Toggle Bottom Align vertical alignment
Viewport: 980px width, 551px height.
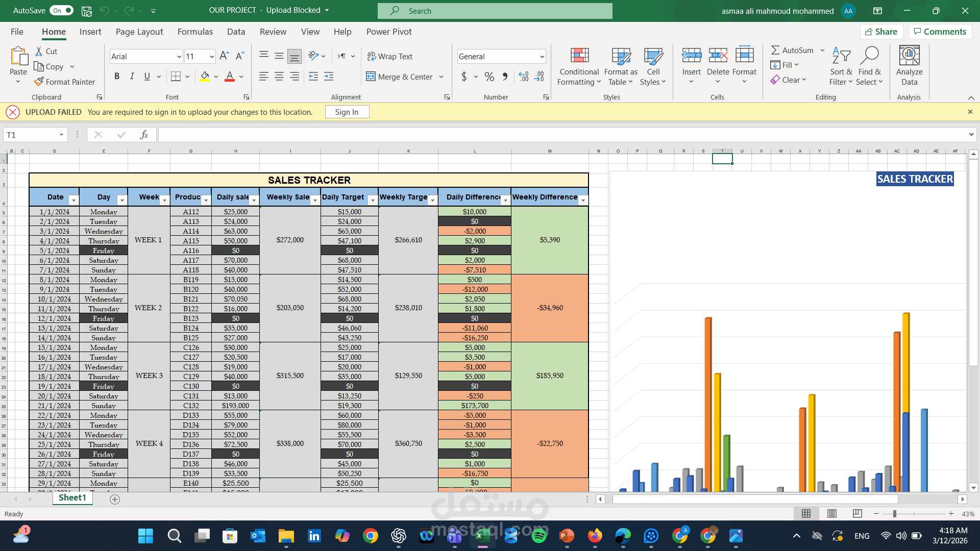click(x=295, y=56)
